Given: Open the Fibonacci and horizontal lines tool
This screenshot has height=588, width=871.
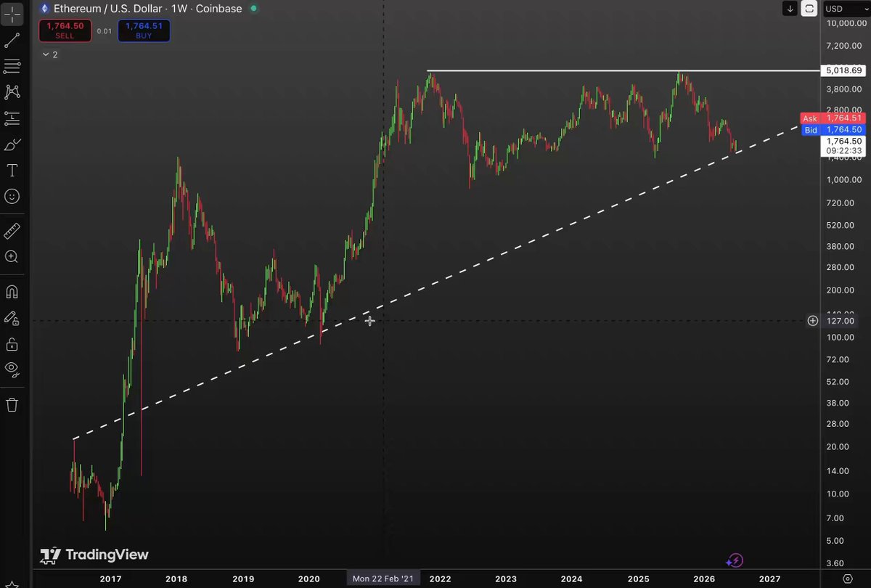Looking at the screenshot, I should point(12,66).
